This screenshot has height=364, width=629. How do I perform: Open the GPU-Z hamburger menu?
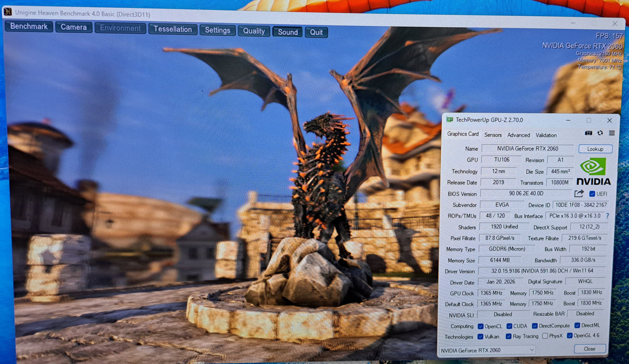point(612,133)
